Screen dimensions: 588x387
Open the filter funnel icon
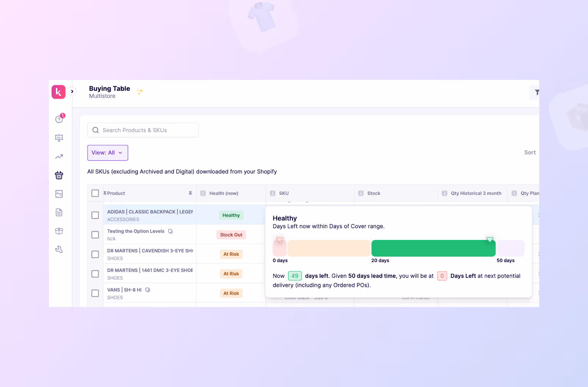[x=537, y=92]
